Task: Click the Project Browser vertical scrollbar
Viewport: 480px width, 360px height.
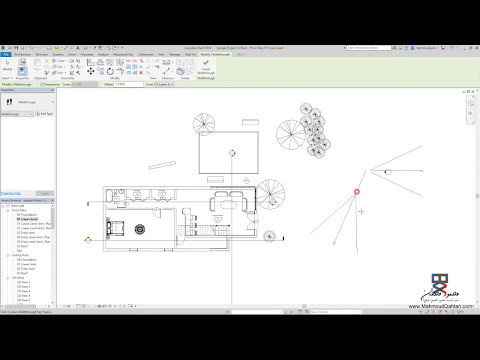Action: coord(53,218)
